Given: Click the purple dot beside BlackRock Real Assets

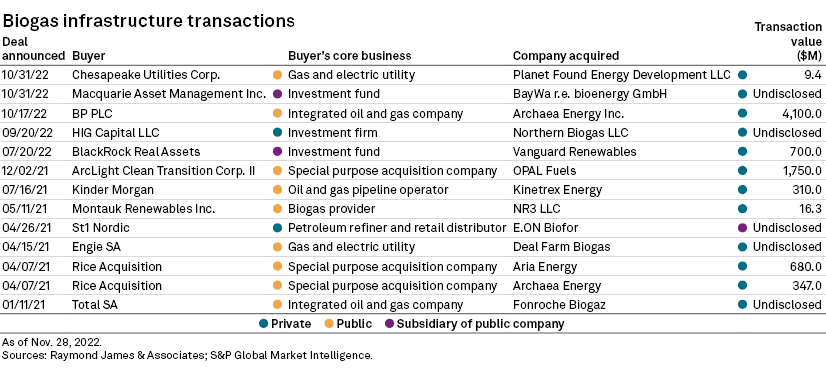Looking at the screenshot, I should pos(277,152).
